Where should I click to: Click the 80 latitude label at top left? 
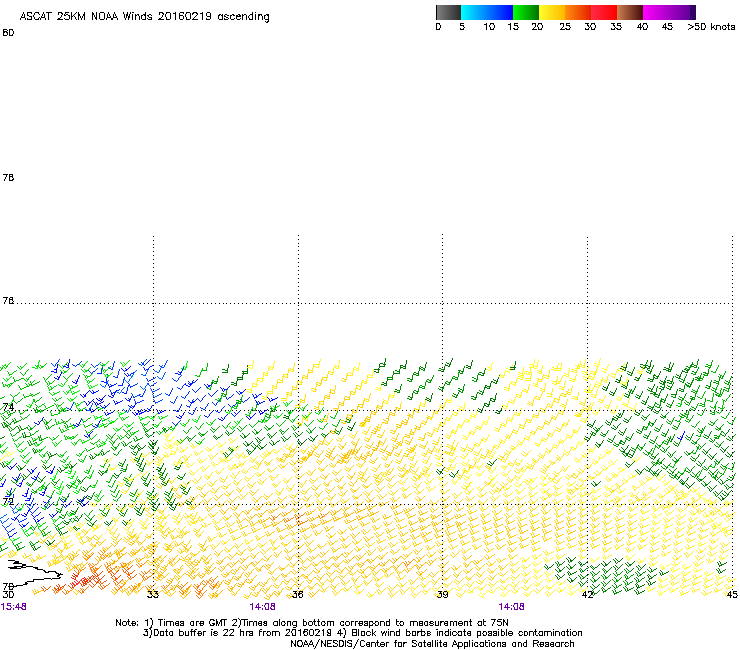[x=8, y=33]
